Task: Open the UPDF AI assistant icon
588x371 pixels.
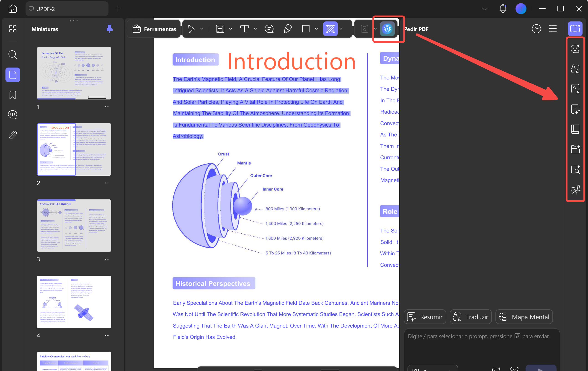Action: coord(387,29)
